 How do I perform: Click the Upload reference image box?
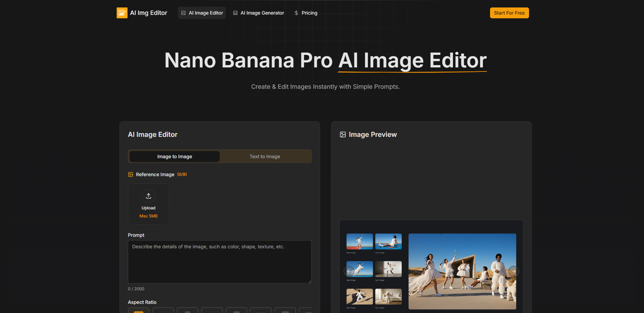pos(149,204)
